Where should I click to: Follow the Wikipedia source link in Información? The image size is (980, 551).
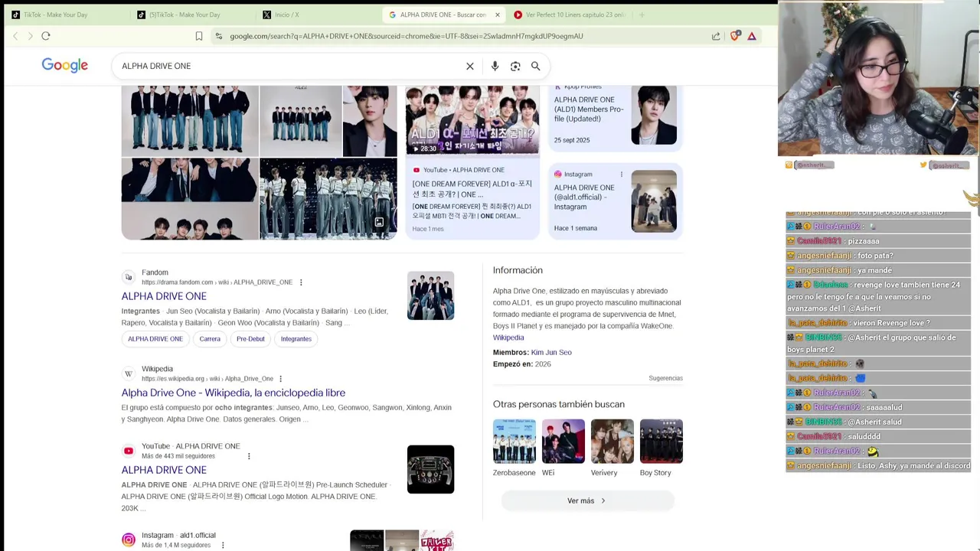tap(508, 337)
